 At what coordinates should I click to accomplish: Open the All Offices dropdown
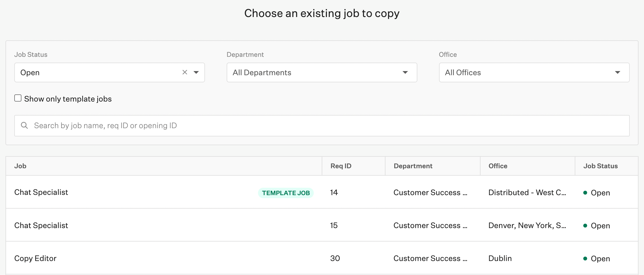coord(534,72)
